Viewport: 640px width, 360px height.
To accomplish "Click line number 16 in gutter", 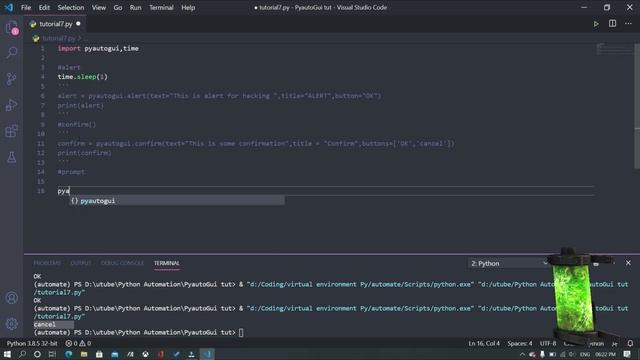I will (41, 191).
